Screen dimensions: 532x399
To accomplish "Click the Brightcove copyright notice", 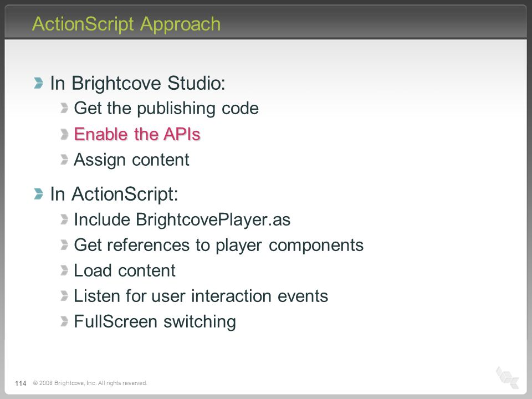I will [x=90, y=383].
